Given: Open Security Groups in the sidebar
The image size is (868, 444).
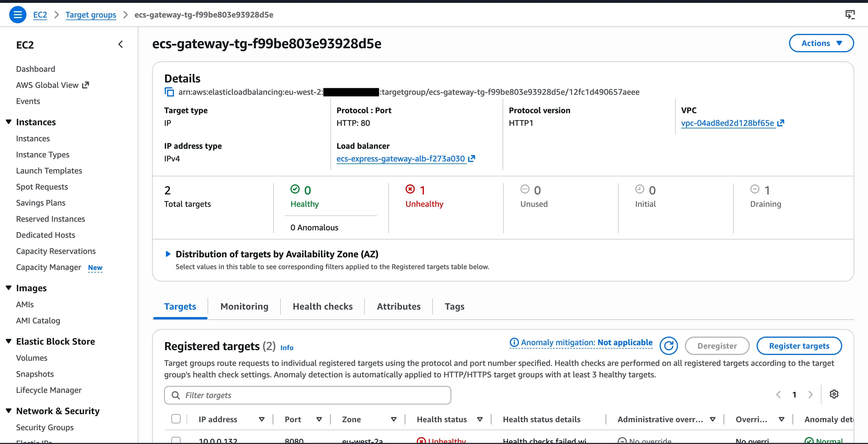Looking at the screenshot, I should [45, 427].
